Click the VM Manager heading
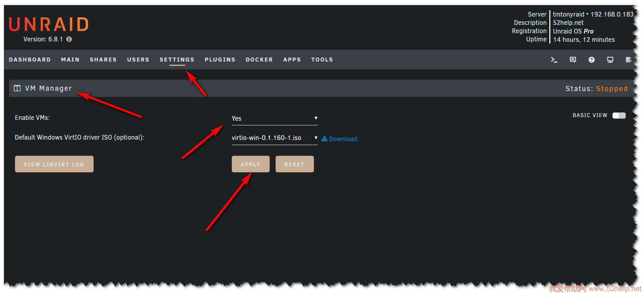644x293 pixels. tap(49, 88)
